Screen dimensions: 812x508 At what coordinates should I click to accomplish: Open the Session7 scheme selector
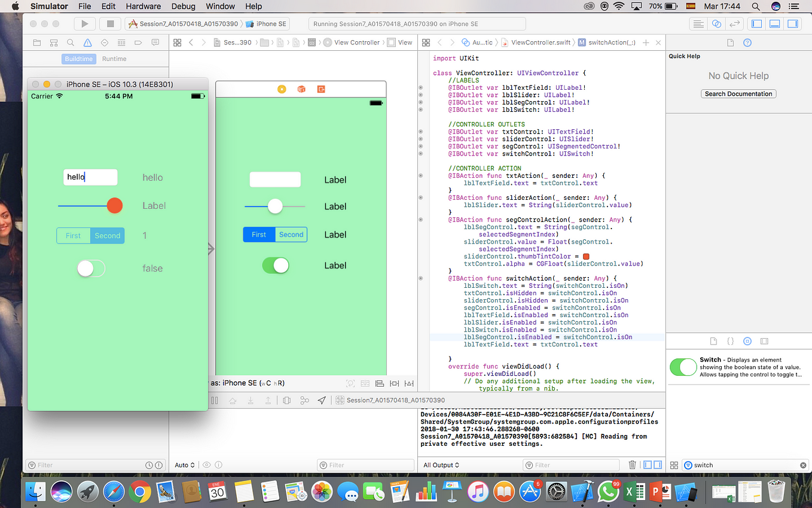pos(184,24)
